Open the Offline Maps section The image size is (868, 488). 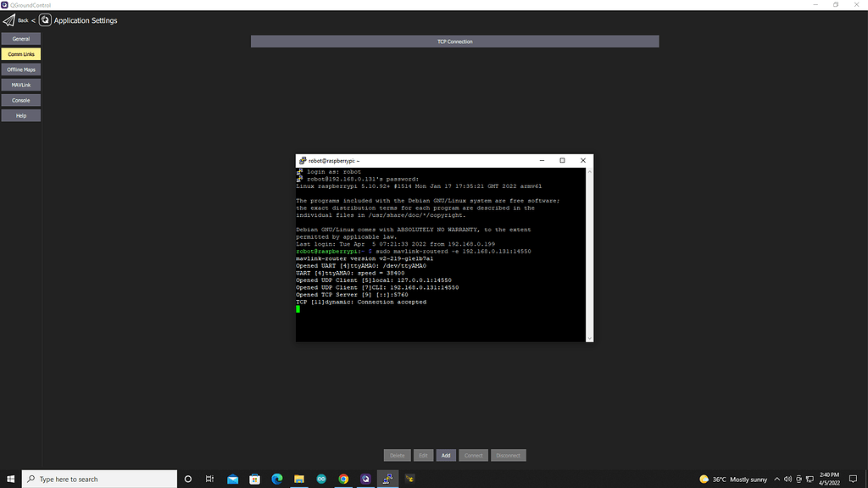pos(21,69)
